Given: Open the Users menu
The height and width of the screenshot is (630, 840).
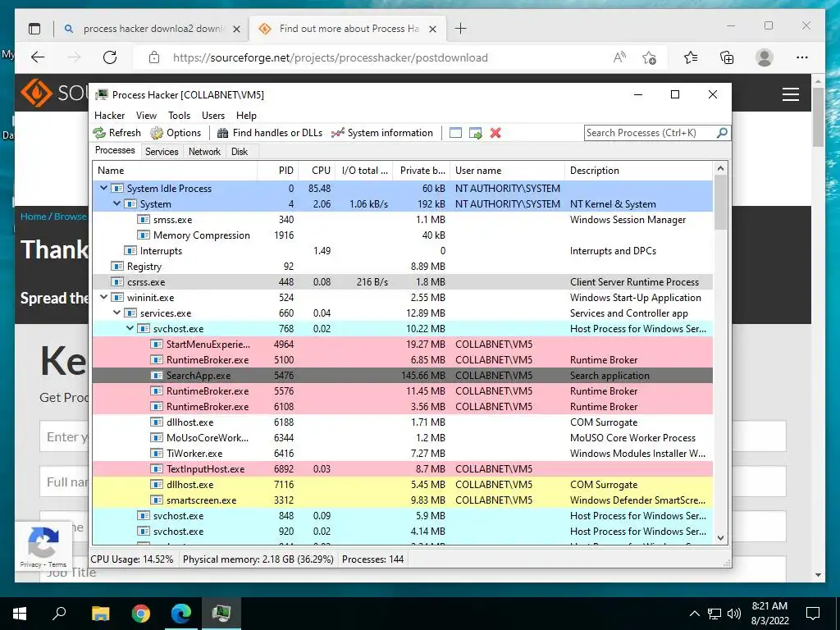Looking at the screenshot, I should pyautogui.click(x=213, y=116).
